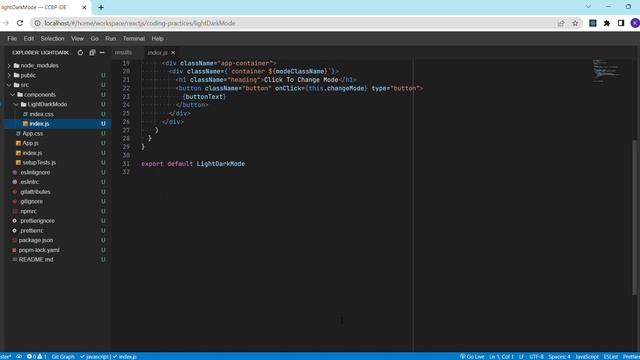Viewport: 640px width, 360px height.
Task: Click the editor vertical scrollbar
Action: click(x=634, y=217)
